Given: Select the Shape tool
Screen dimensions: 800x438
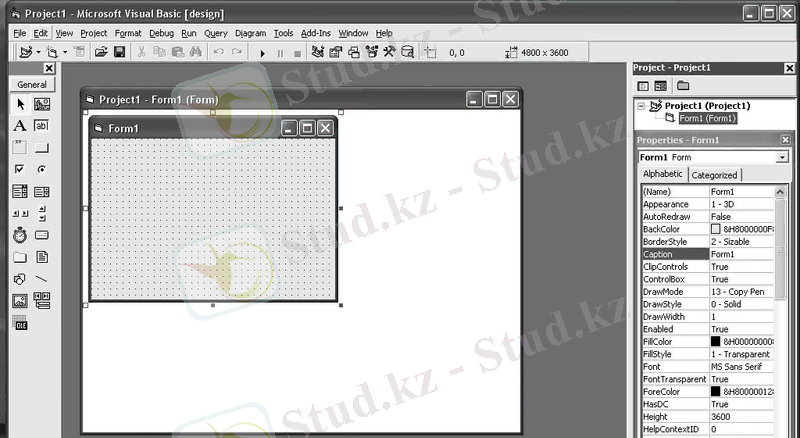Looking at the screenshot, I should (20, 279).
